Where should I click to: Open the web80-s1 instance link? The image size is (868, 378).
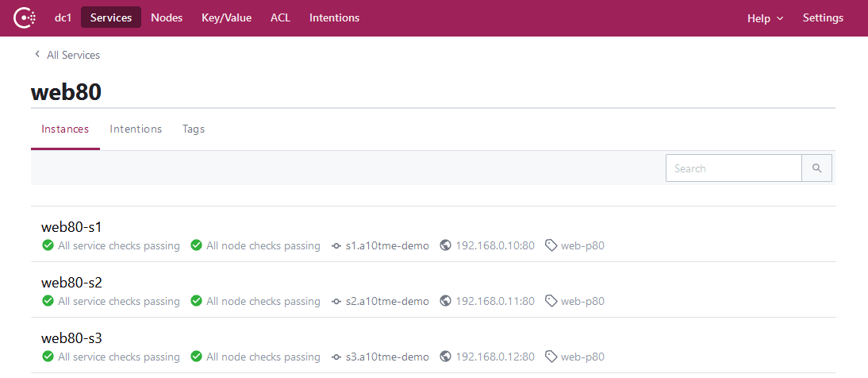tap(71, 227)
